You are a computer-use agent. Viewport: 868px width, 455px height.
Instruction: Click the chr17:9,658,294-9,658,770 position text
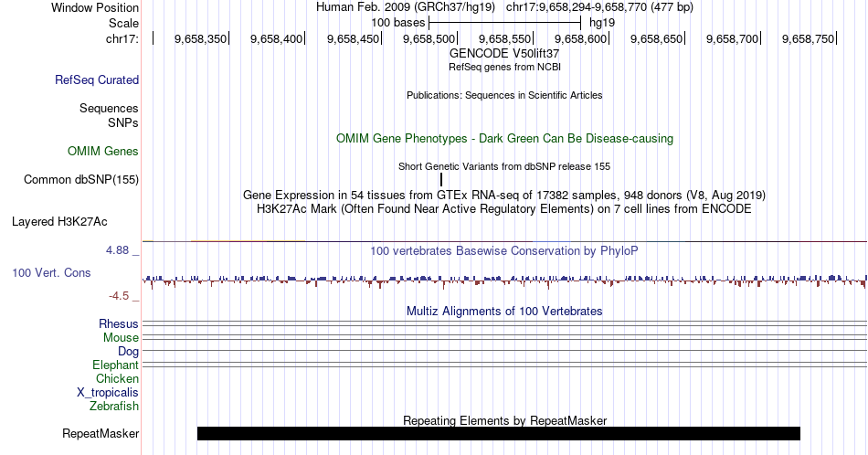click(x=599, y=7)
